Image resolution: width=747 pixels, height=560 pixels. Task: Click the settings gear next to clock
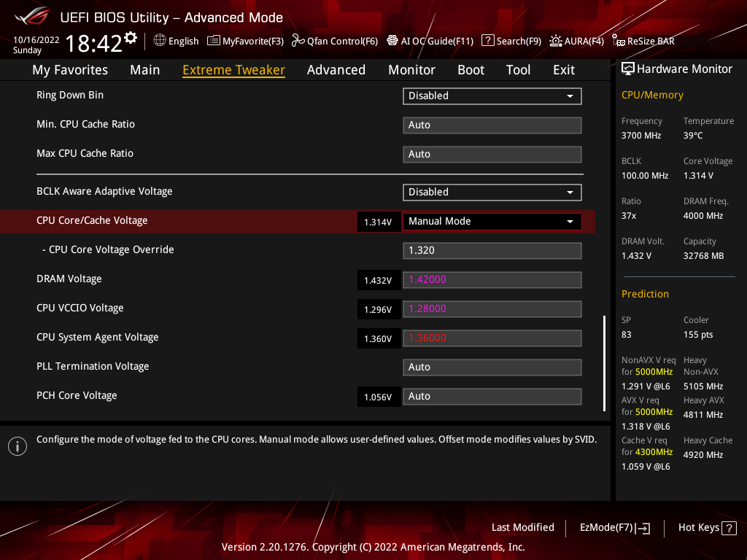(131, 38)
